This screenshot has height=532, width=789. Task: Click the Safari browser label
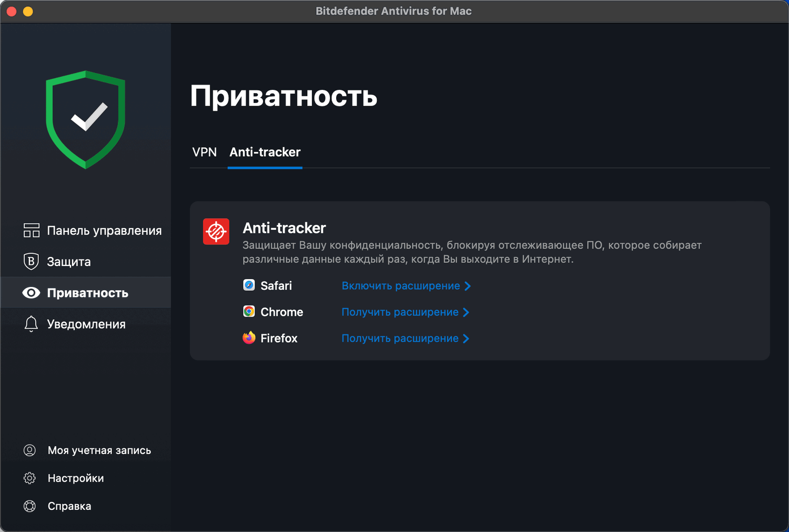[276, 285]
